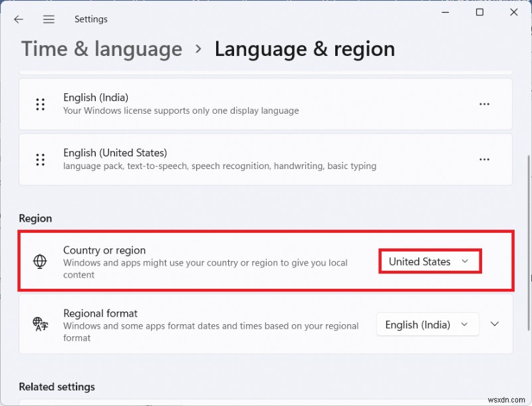The height and width of the screenshot is (406, 532).
Task: Click the Region section label
Action: click(35, 218)
